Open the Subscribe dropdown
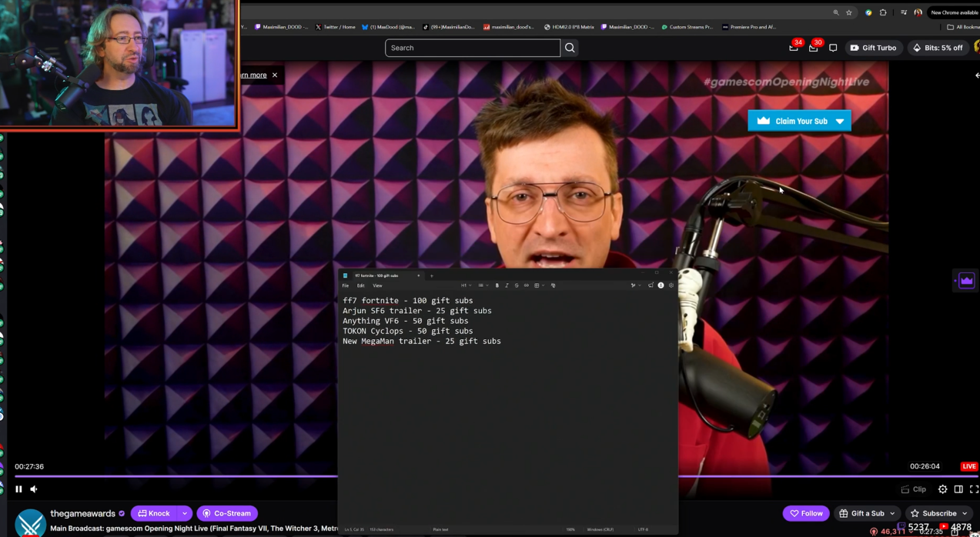The width and height of the screenshot is (980, 537). pos(939,513)
